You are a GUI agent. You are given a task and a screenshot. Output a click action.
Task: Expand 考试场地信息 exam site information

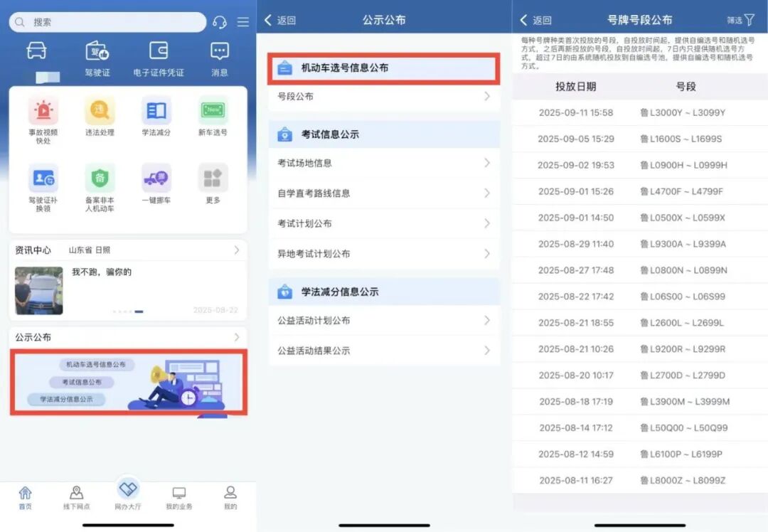pos(384,163)
